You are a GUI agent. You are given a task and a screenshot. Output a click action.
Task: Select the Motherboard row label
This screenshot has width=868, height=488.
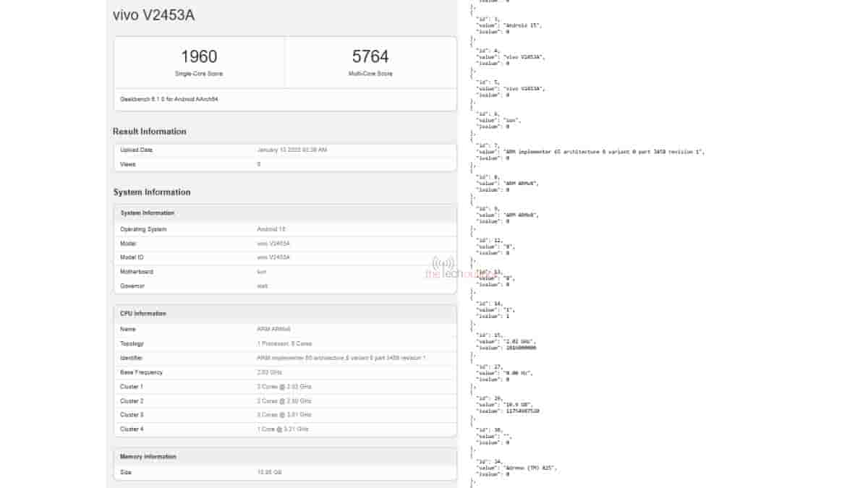click(x=136, y=272)
